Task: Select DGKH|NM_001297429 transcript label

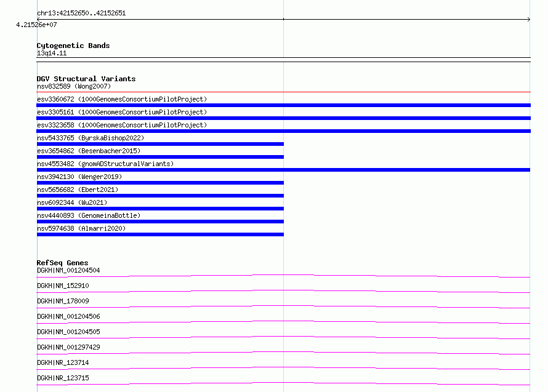Action: click(68, 347)
